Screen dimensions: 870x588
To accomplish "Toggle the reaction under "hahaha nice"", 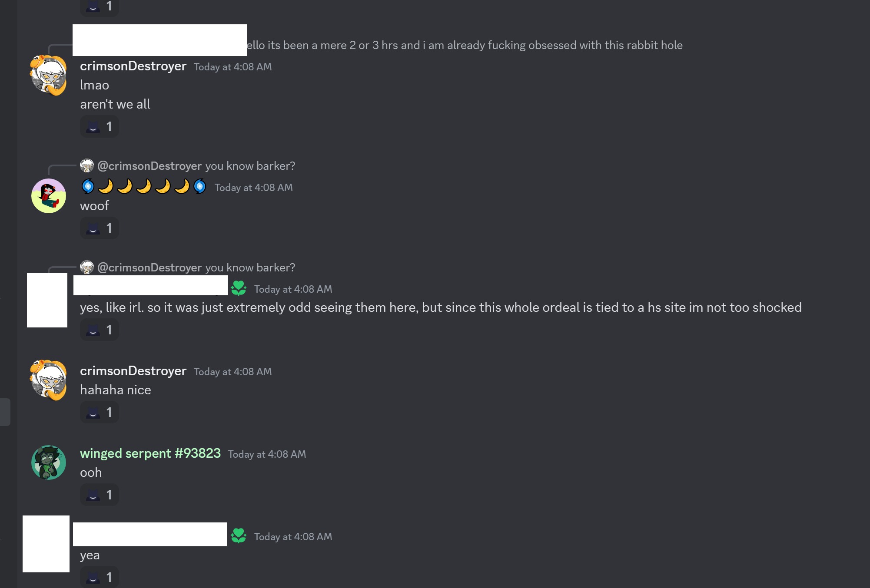I will tap(100, 413).
